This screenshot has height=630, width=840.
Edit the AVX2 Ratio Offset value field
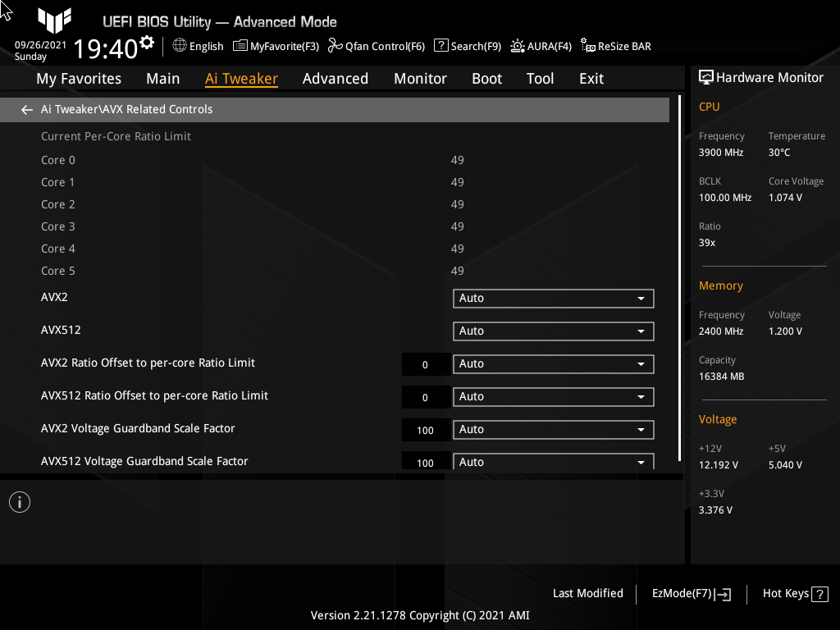[426, 363]
